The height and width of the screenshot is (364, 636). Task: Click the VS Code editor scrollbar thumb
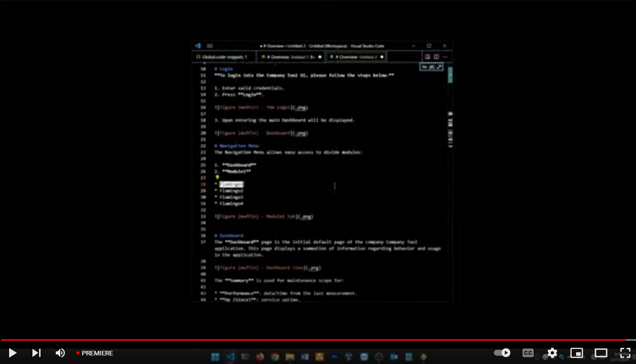[x=450, y=74]
